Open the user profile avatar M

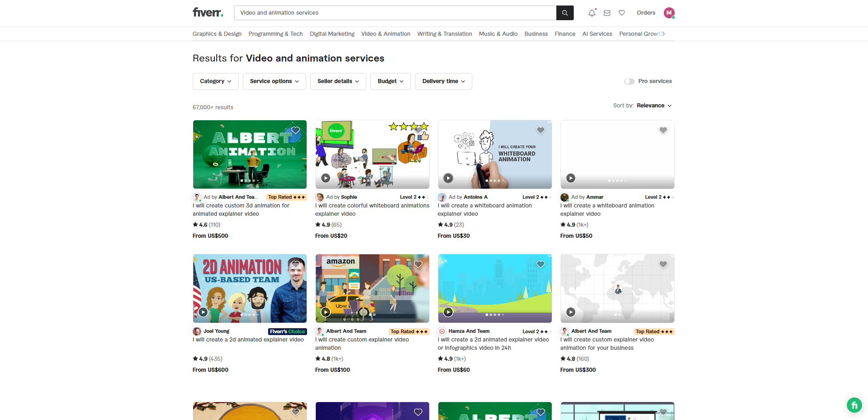[669, 13]
